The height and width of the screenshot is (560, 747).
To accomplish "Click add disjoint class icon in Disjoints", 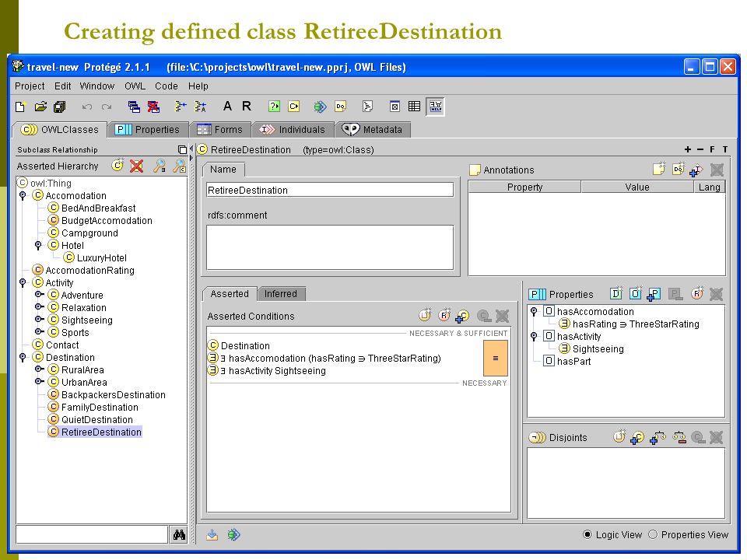I will (x=637, y=438).
